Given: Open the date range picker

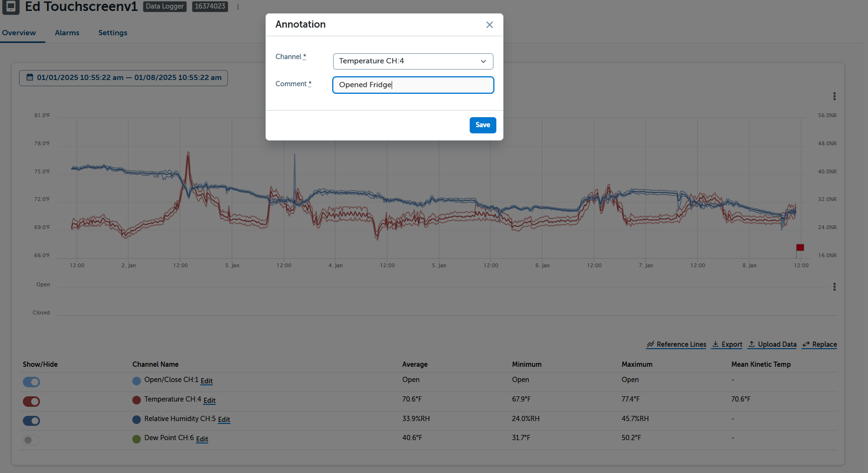Looking at the screenshot, I should [123, 78].
